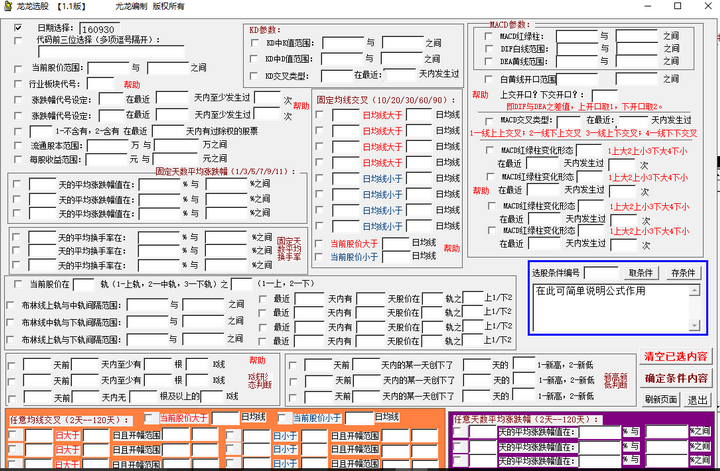Click the 代码前三位 codes input box
The width and height of the screenshot is (720, 471).
point(111,52)
